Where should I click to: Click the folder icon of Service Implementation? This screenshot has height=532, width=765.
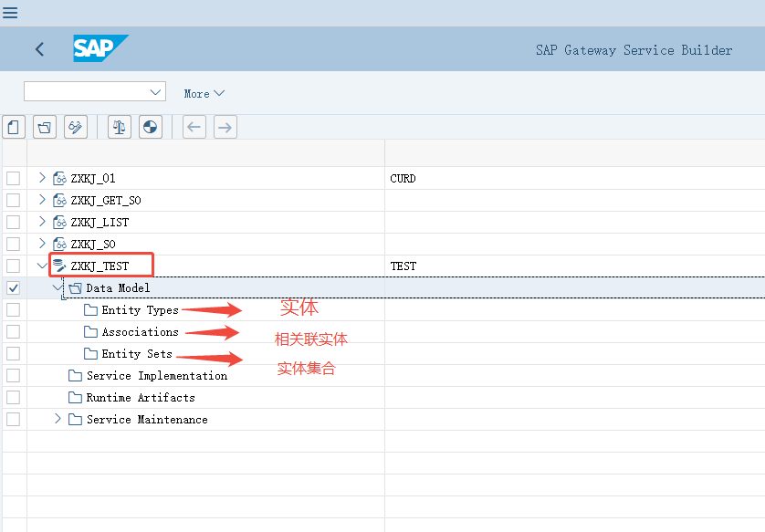click(75, 375)
